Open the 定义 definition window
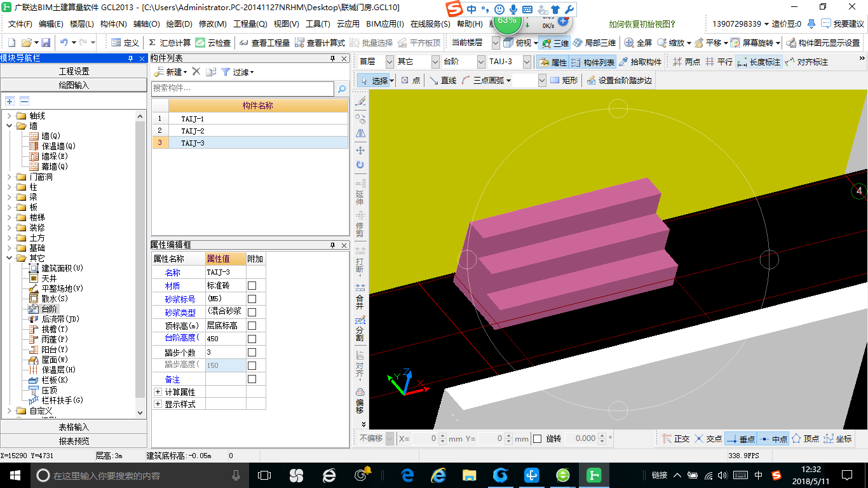 125,43
